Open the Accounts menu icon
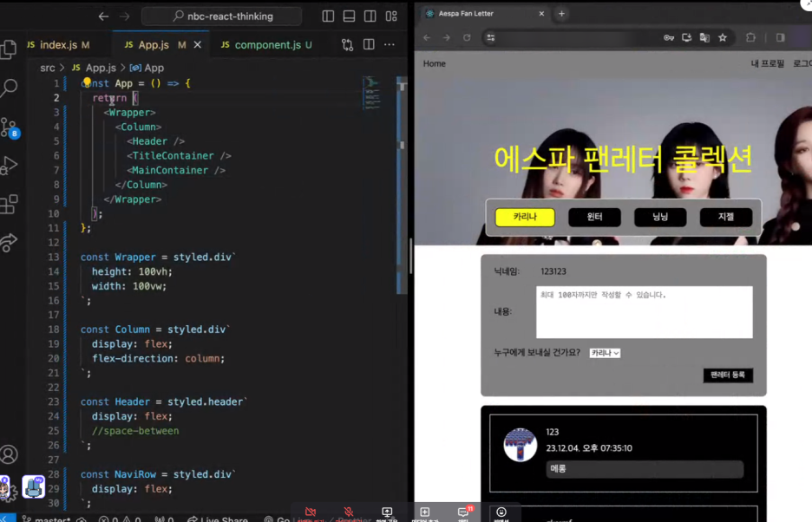 click(10, 454)
